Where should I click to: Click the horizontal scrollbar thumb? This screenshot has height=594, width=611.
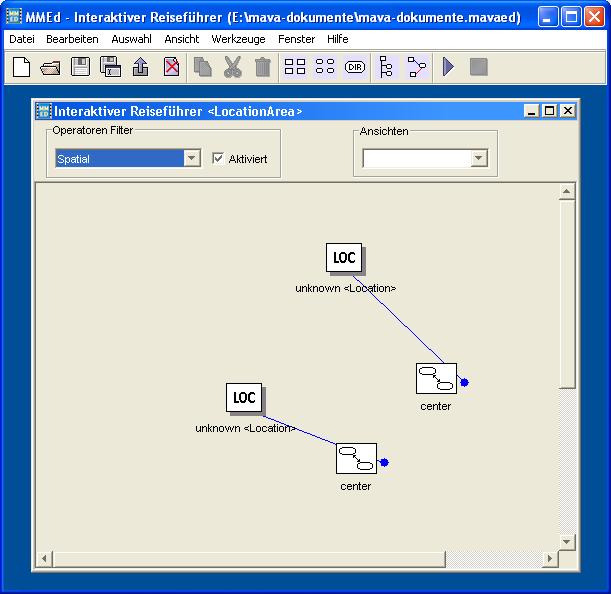249,559
